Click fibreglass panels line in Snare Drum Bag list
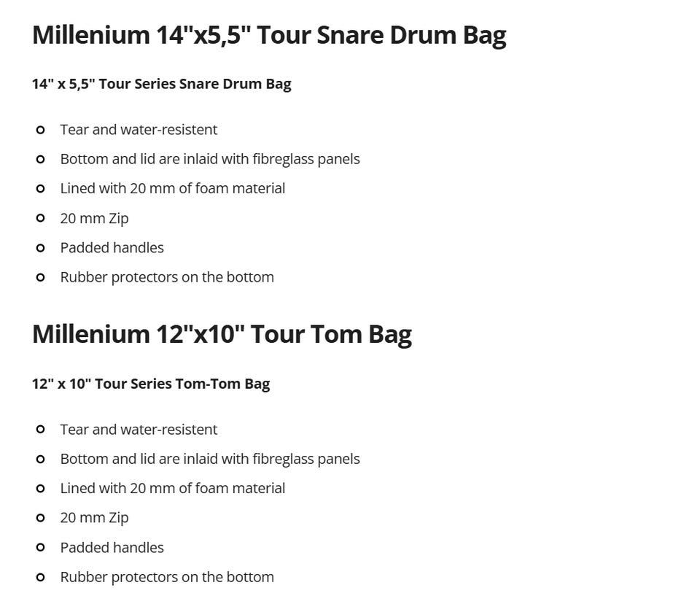The height and width of the screenshot is (612, 700). coord(210,159)
